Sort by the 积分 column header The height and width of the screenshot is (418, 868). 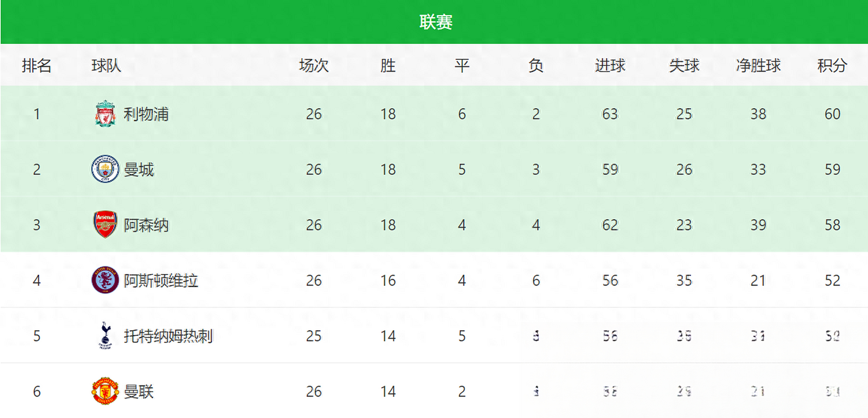[x=832, y=65]
